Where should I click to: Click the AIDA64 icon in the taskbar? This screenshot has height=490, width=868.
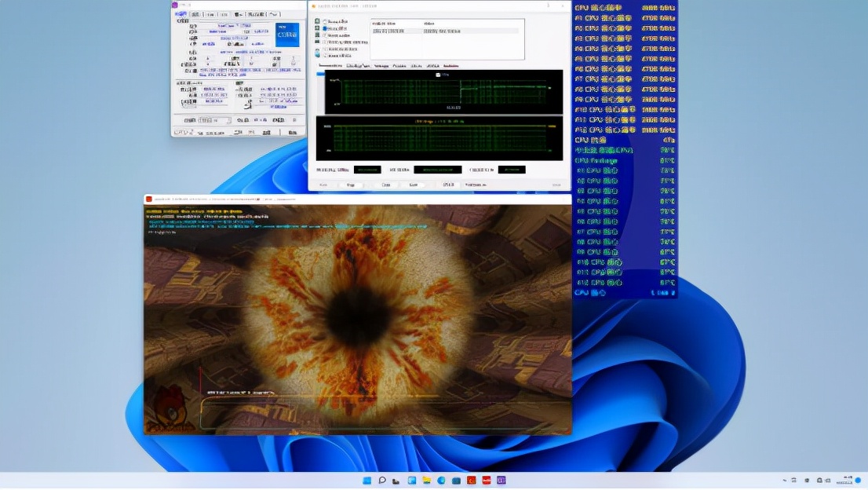(486, 480)
